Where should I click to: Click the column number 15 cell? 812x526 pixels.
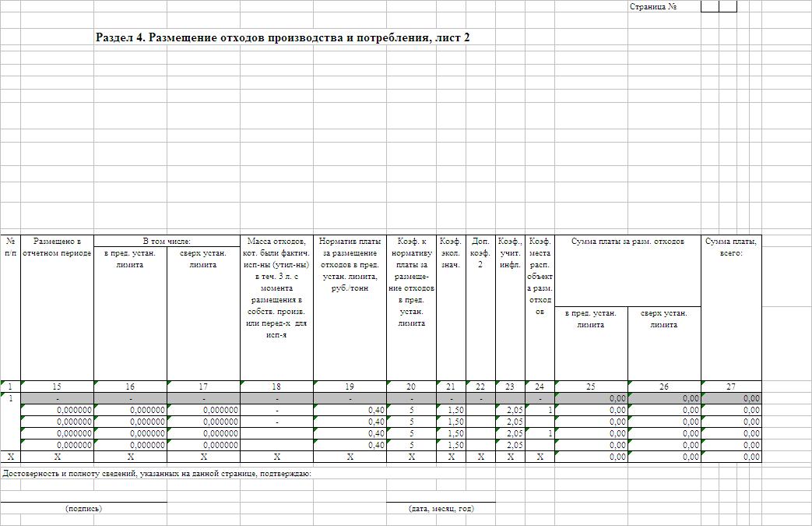pos(57,387)
